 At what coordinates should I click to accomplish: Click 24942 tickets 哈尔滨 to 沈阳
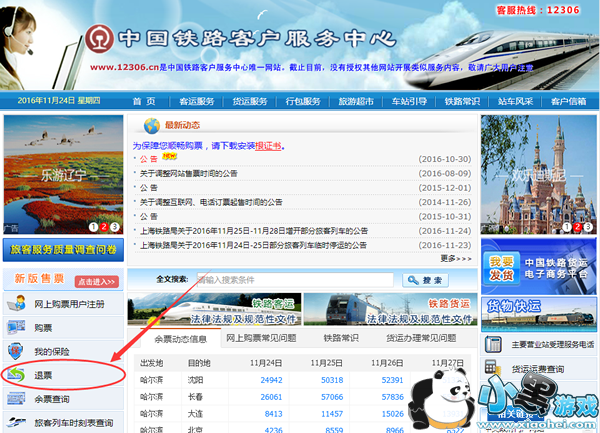coord(271,380)
